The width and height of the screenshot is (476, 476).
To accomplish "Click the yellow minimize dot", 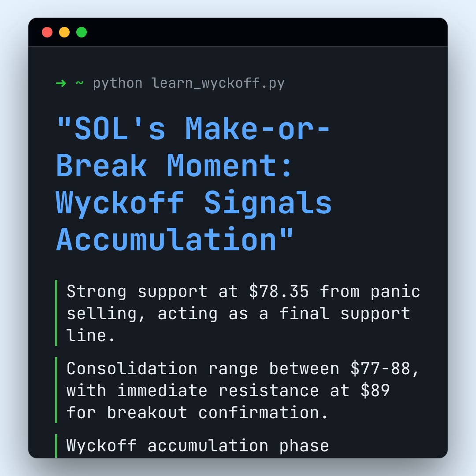I will (64, 32).
